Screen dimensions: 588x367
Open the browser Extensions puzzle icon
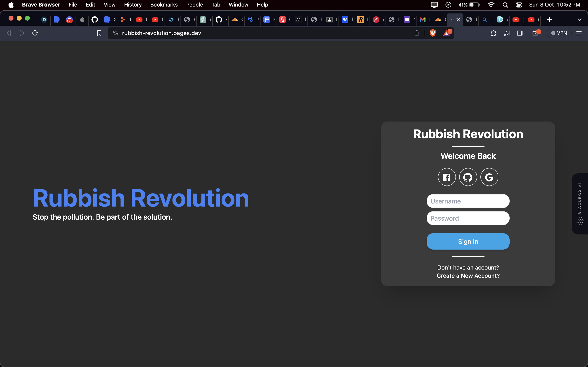pos(493,33)
